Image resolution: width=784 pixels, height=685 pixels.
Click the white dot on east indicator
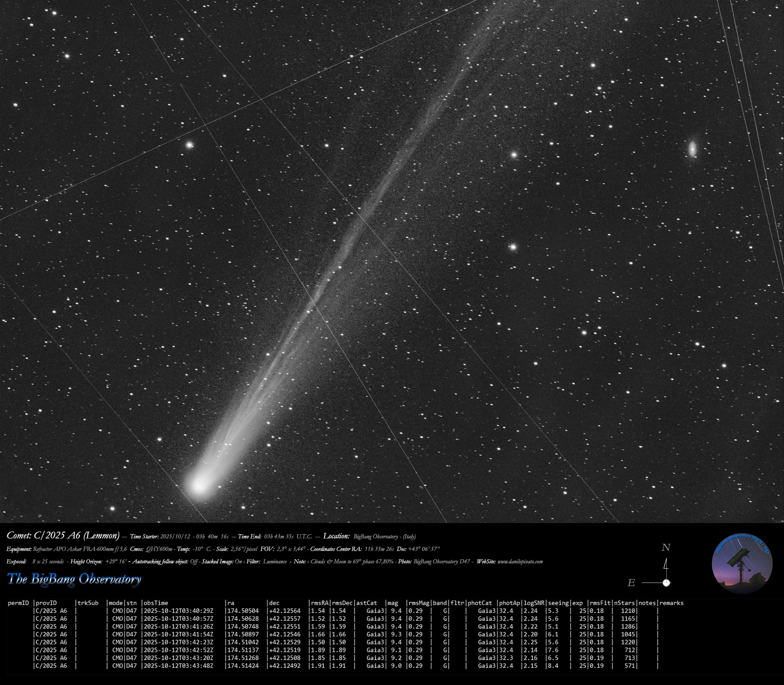click(x=666, y=583)
